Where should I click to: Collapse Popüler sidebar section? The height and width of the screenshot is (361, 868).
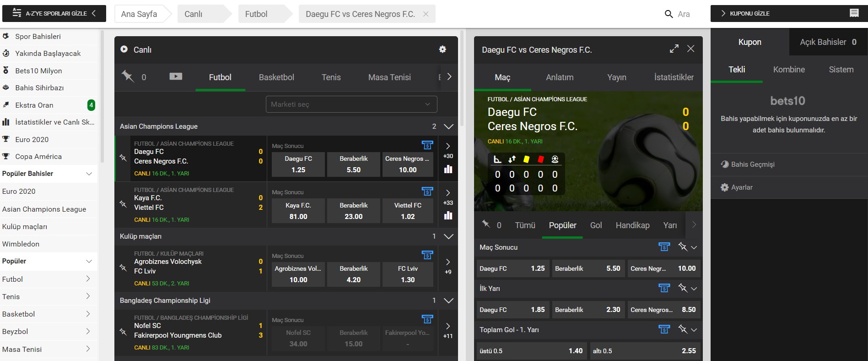89,261
